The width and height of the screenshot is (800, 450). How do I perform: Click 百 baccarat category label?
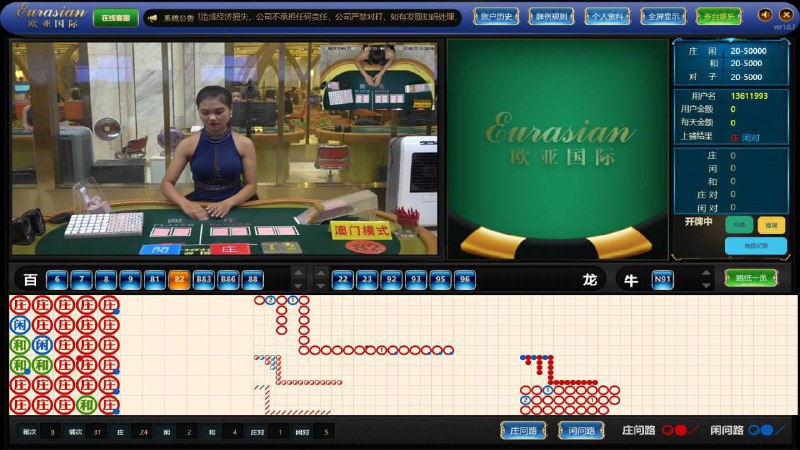coord(31,280)
